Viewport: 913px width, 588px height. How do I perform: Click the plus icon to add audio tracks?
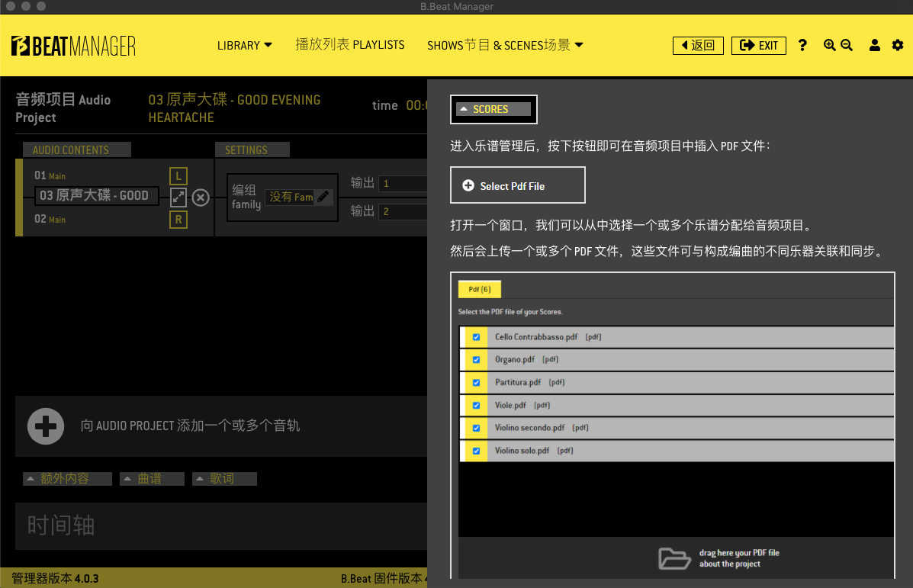(46, 426)
